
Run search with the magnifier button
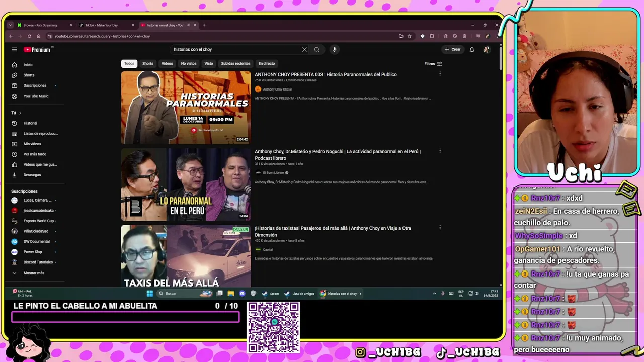317,49
